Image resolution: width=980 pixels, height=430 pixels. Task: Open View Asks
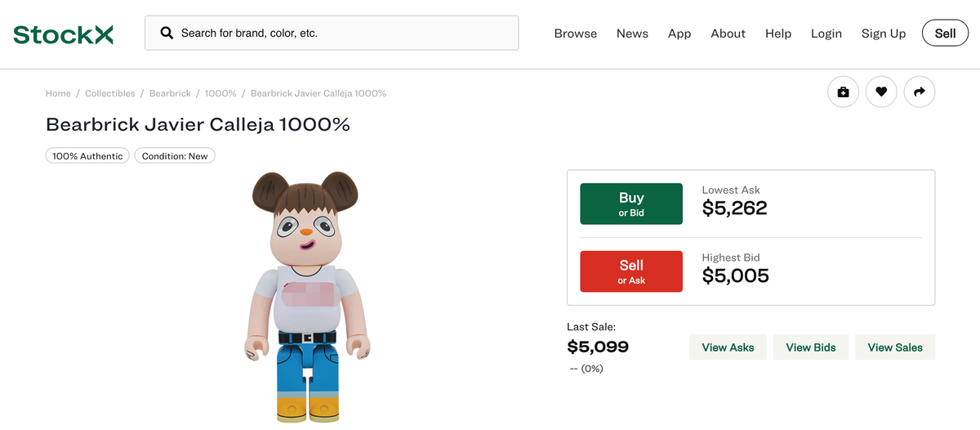(728, 347)
